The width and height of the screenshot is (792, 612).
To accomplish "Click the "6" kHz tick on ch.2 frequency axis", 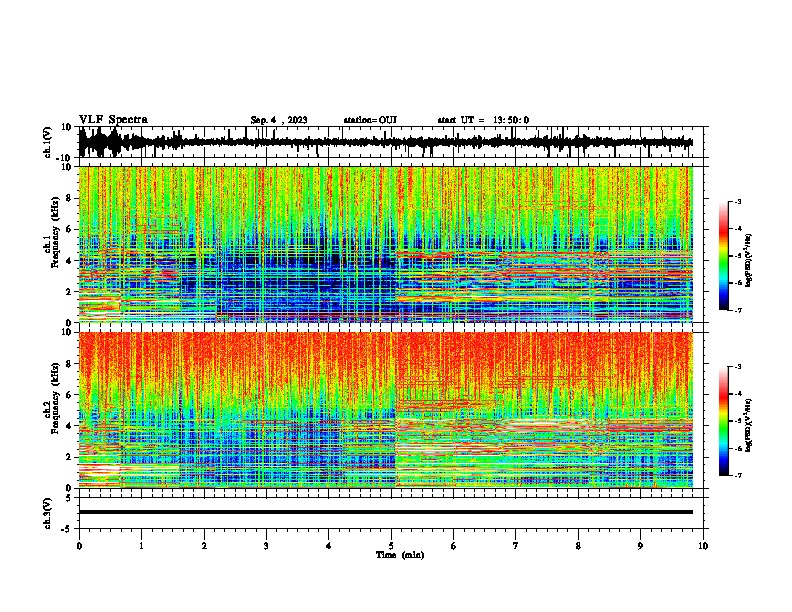I will 69,395.
